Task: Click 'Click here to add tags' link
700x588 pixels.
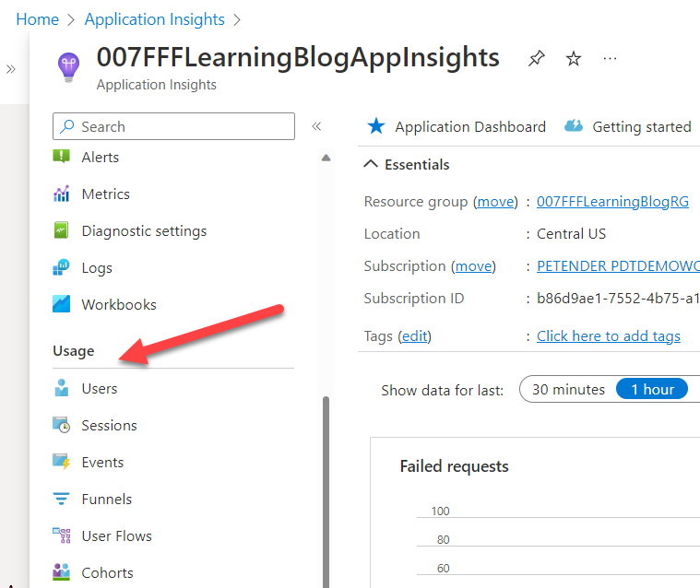Action: [x=609, y=336]
